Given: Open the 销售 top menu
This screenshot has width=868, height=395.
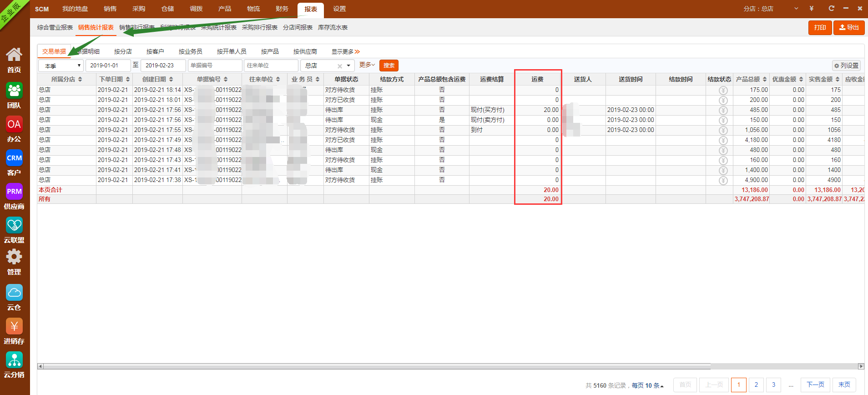Looking at the screenshot, I should point(110,9).
